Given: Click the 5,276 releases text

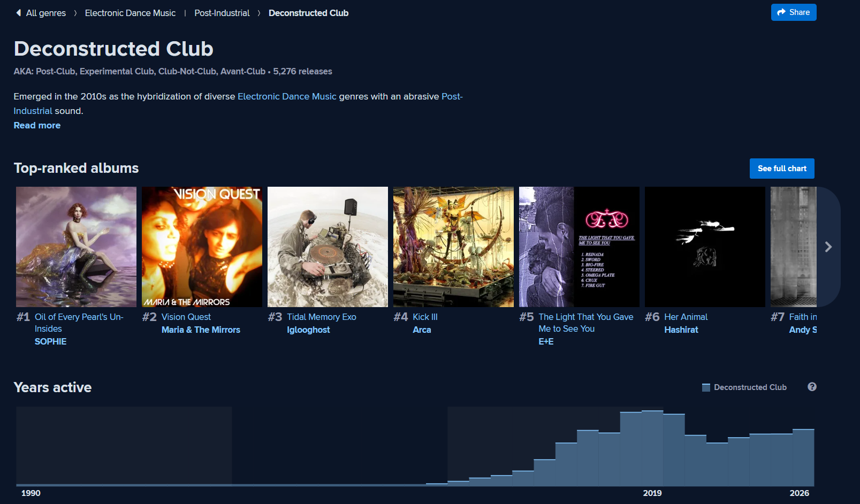Looking at the screenshot, I should 302,71.
